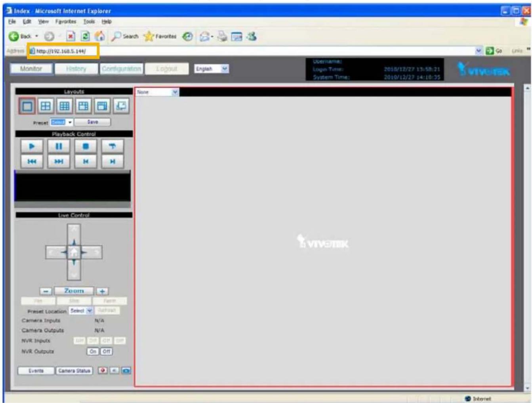
Task: Return camera to PTZ home position
Action: click(74, 252)
